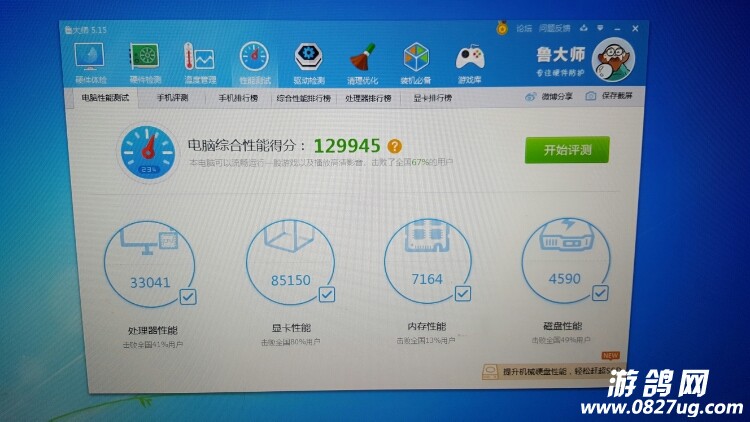Click the gold medal icon in title bar

point(502,28)
